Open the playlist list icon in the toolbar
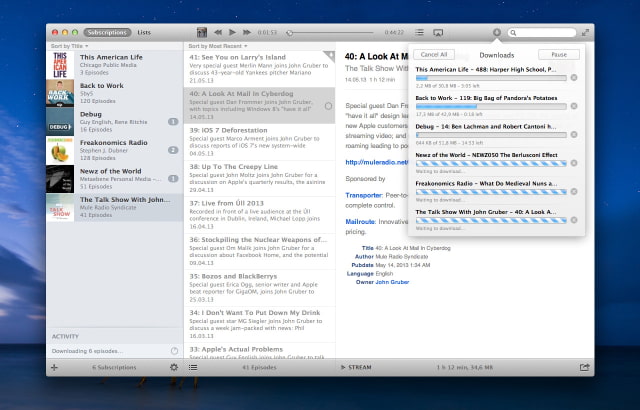This screenshot has width=640, height=410. tap(419, 33)
